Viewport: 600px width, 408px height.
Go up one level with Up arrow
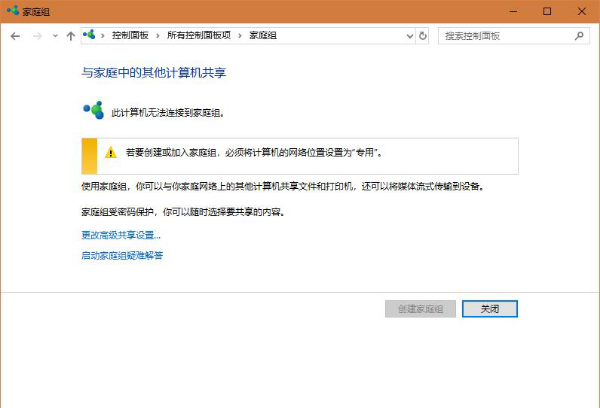tap(70, 35)
